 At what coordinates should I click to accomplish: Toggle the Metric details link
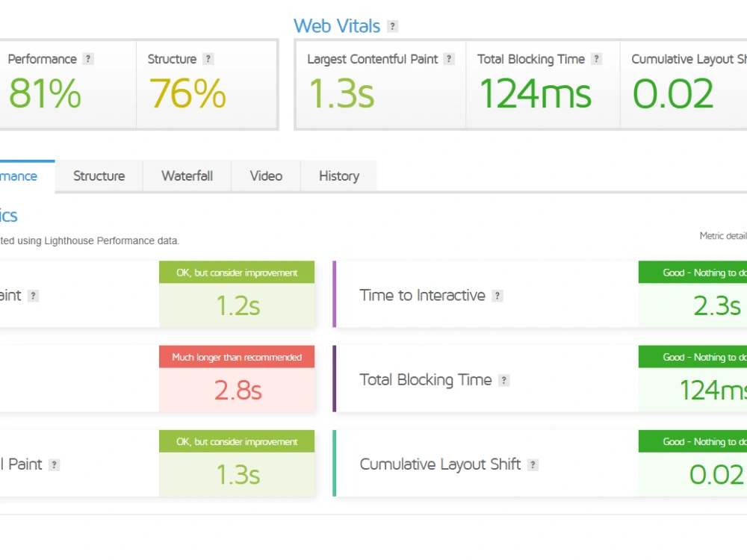coord(723,236)
